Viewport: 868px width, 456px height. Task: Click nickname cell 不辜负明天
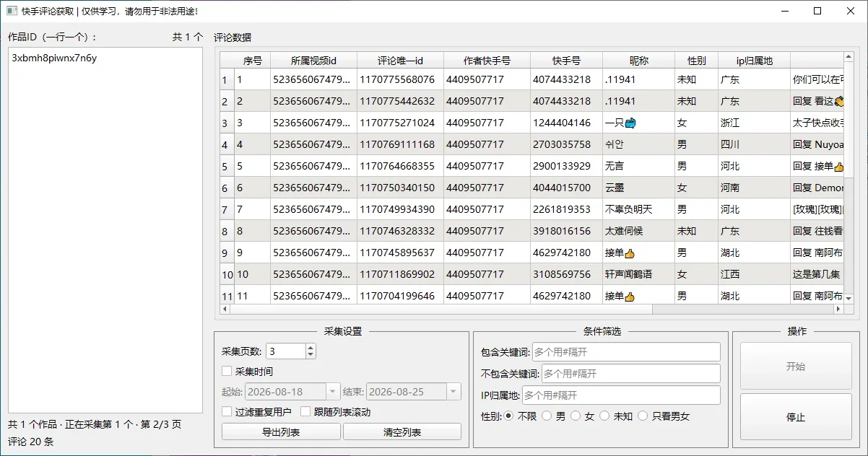639,209
